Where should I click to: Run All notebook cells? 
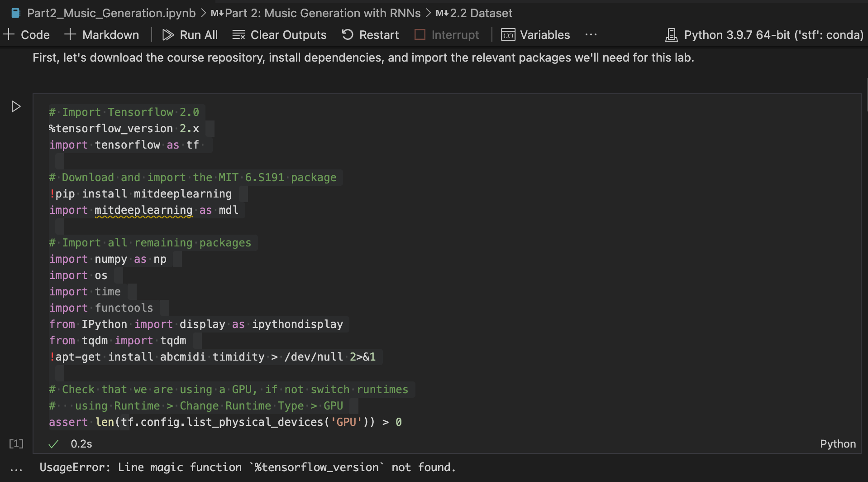tap(190, 35)
